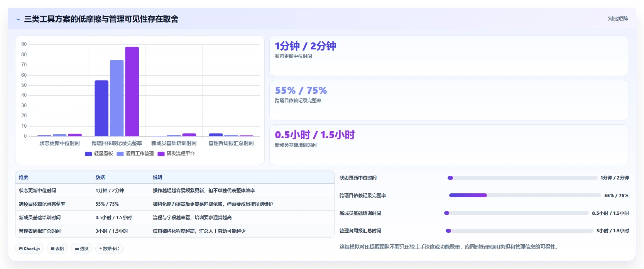Select the 管理者周报汇总时间 table row label

(40, 231)
